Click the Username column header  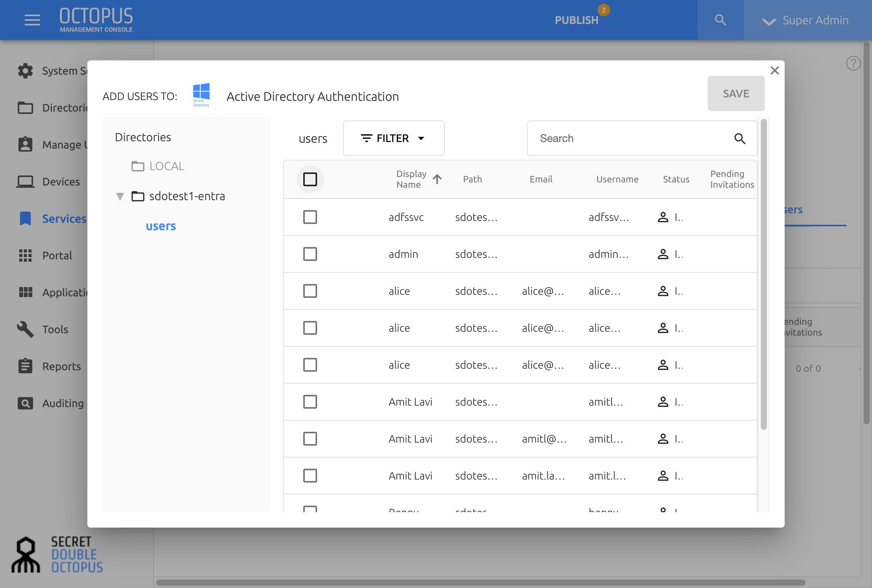pos(617,179)
